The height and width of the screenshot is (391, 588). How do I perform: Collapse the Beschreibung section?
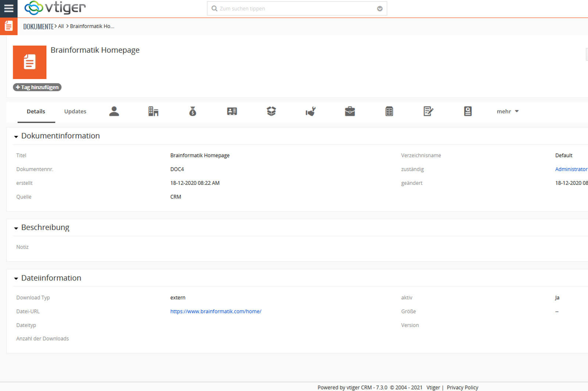pyautogui.click(x=16, y=228)
